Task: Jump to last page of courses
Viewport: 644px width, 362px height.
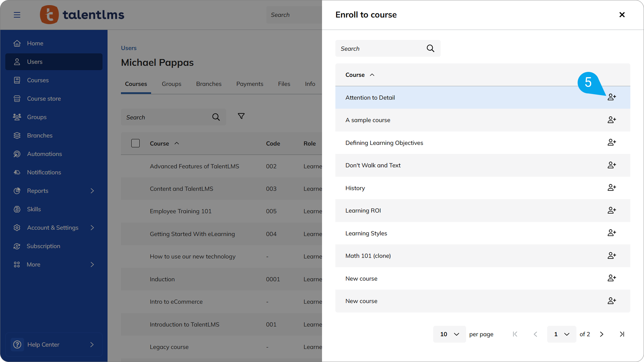Action: pyautogui.click(x=622, y=334)
